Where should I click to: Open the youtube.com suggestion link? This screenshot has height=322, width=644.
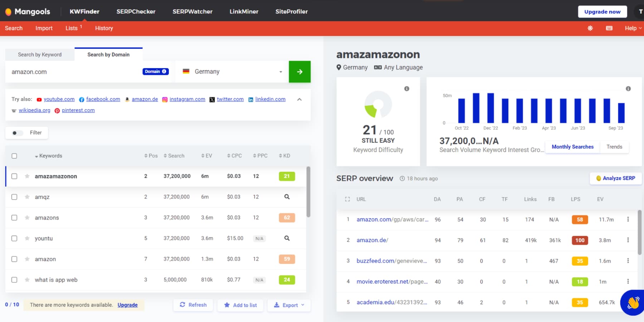click(59, 99)
